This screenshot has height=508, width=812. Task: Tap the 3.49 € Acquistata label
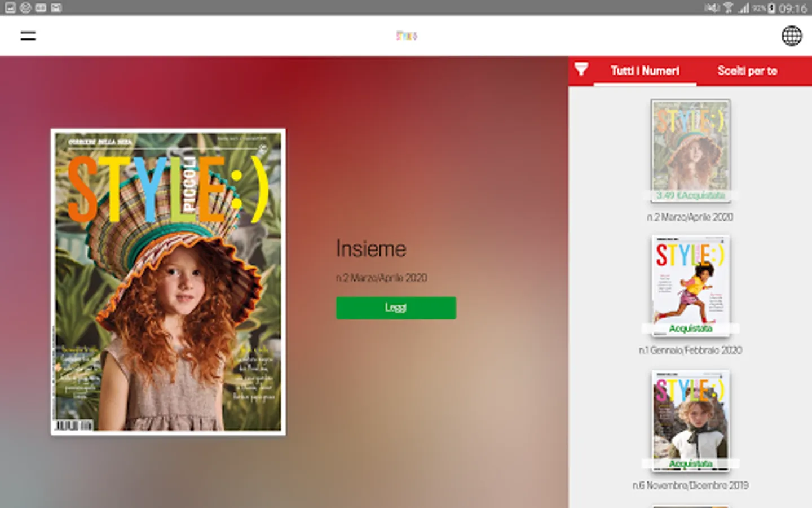coord(691,195)
